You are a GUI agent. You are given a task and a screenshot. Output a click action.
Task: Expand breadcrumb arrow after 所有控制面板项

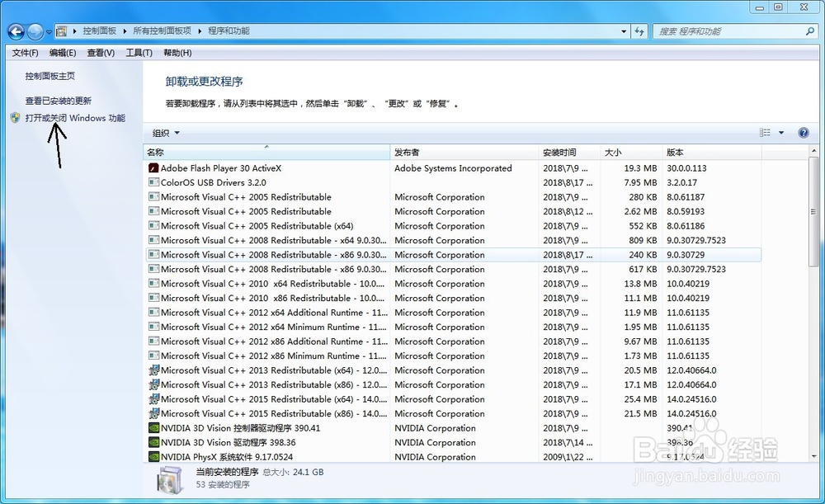coord(200,31)
